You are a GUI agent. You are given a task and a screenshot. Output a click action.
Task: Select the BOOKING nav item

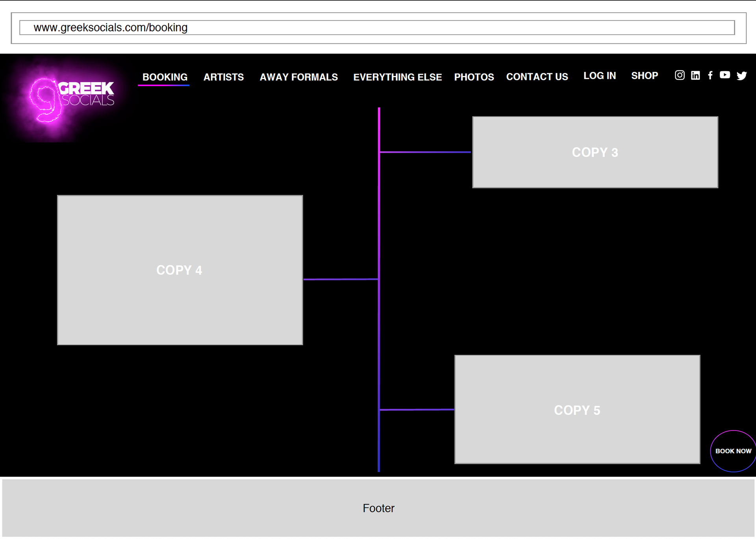click(165, 77)
